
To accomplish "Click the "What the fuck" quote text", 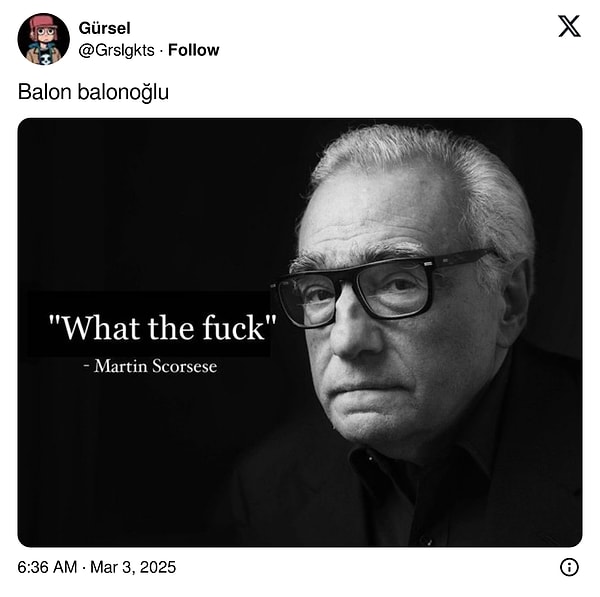I will tap(163, 328).
